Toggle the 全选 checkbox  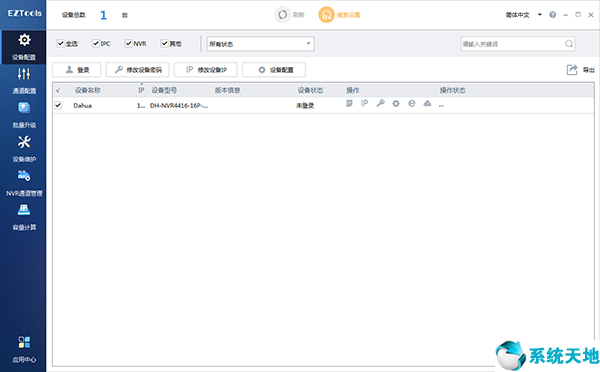(60, 43)
